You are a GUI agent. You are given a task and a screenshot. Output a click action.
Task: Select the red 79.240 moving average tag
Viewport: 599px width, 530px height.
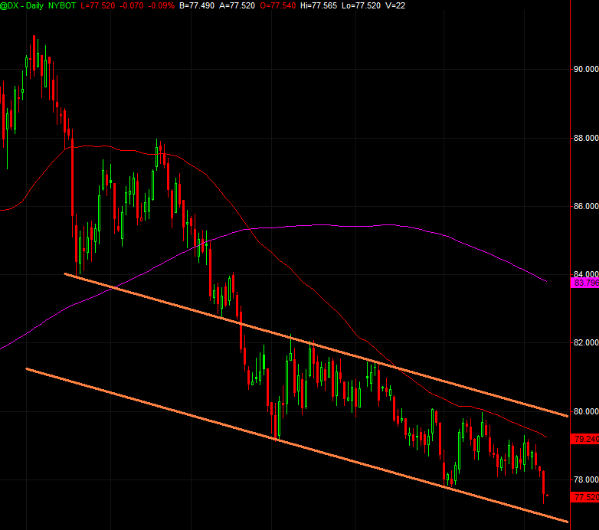585,439
